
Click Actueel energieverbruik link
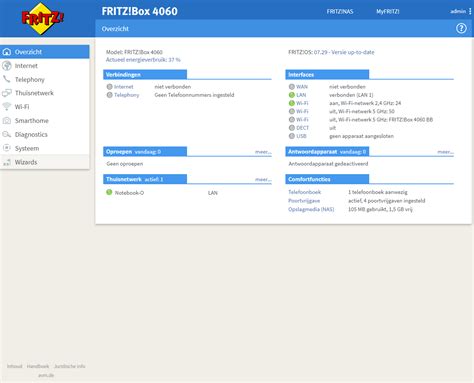pyautogui.click(x=143, y=60)
